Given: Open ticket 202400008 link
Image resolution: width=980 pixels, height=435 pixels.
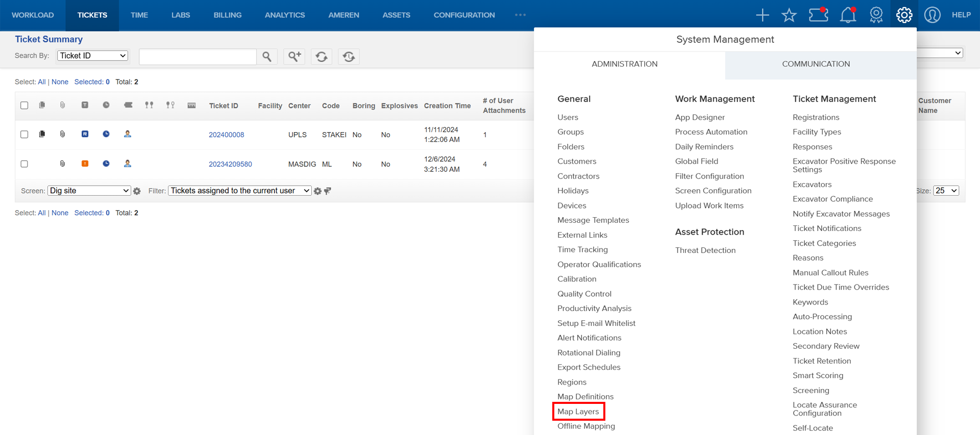Looking at the screenshot, I should [226, 135].
